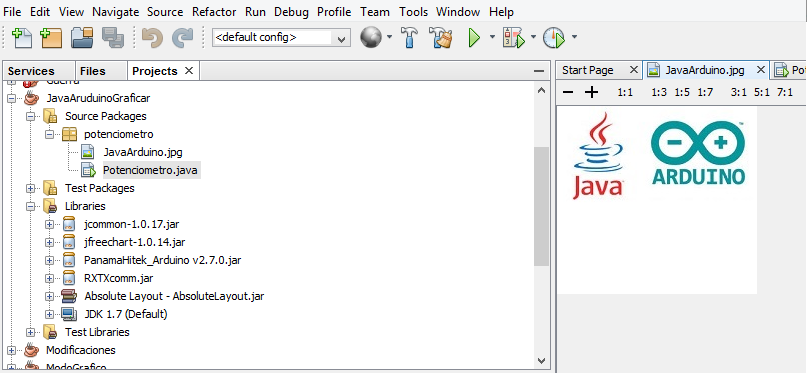Open the File menu
The height and width of the screenshot is (373, 807).
pyautogui.click(x=12, y=12)
